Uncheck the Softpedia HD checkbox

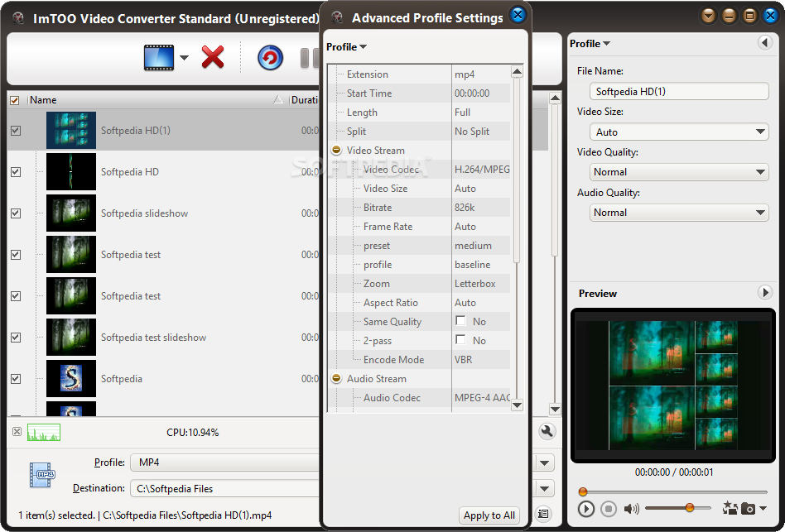pos(16,172)
